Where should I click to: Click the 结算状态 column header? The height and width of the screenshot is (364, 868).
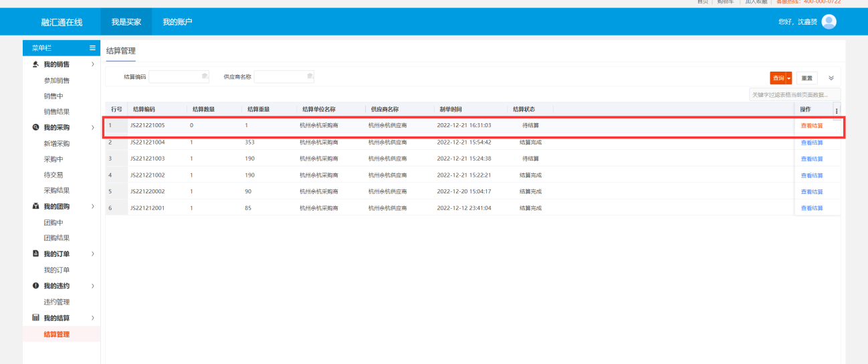tap(524, 109)
